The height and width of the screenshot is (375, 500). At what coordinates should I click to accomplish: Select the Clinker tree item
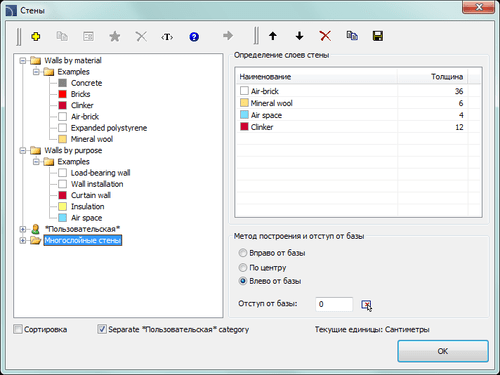pyautogui.click(x=82, y=105)
